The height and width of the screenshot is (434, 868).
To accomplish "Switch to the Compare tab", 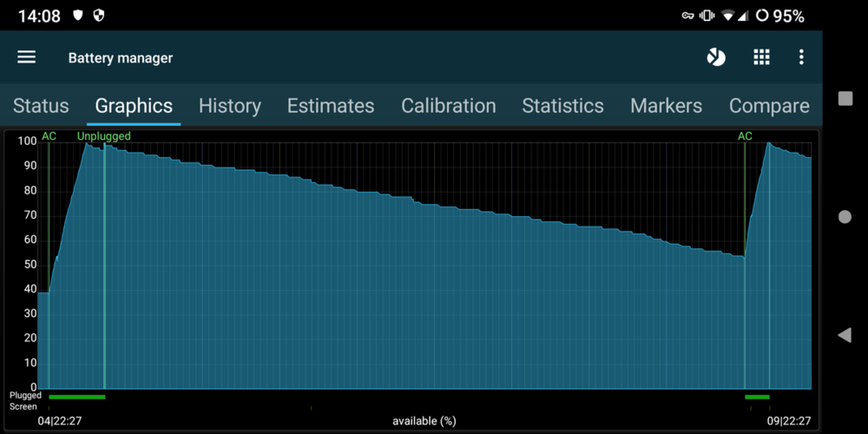I will tap(768, 106).
